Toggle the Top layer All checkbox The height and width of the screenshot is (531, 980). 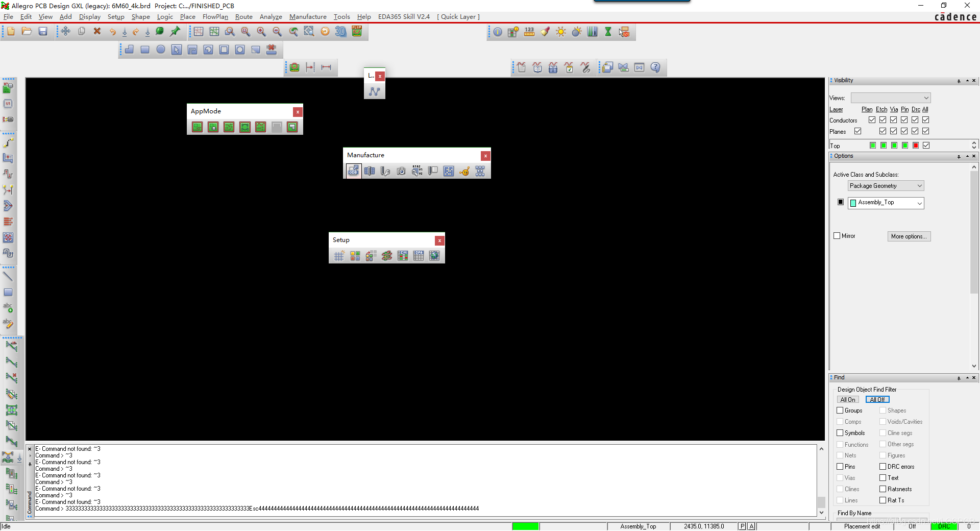click(926, 146)
